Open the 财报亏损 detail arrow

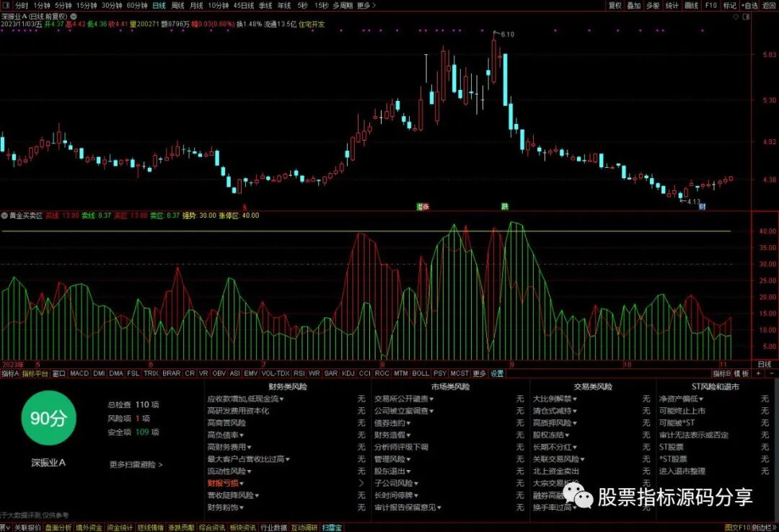pyautogui.click(x=361, y=483)
